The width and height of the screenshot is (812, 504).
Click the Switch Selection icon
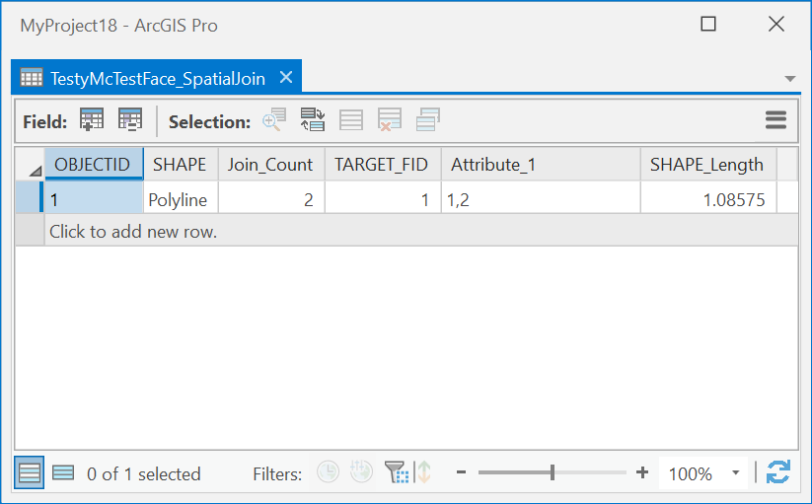[313, 120]
